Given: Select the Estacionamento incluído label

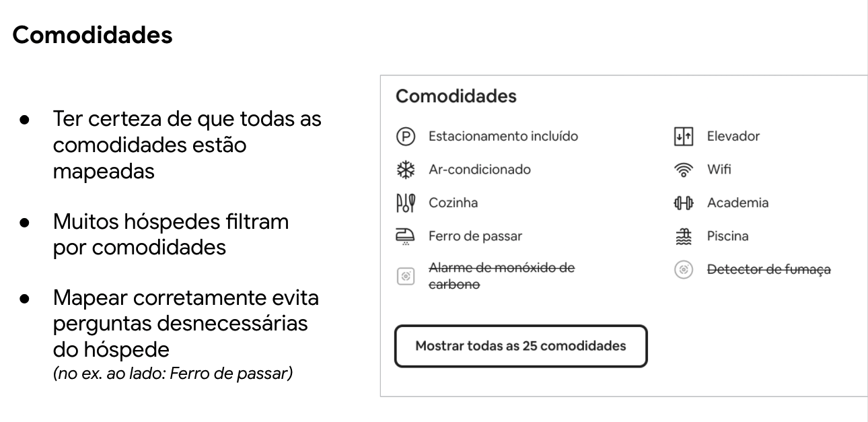Looking at the screenshot, I should click(x=503, y=137).
